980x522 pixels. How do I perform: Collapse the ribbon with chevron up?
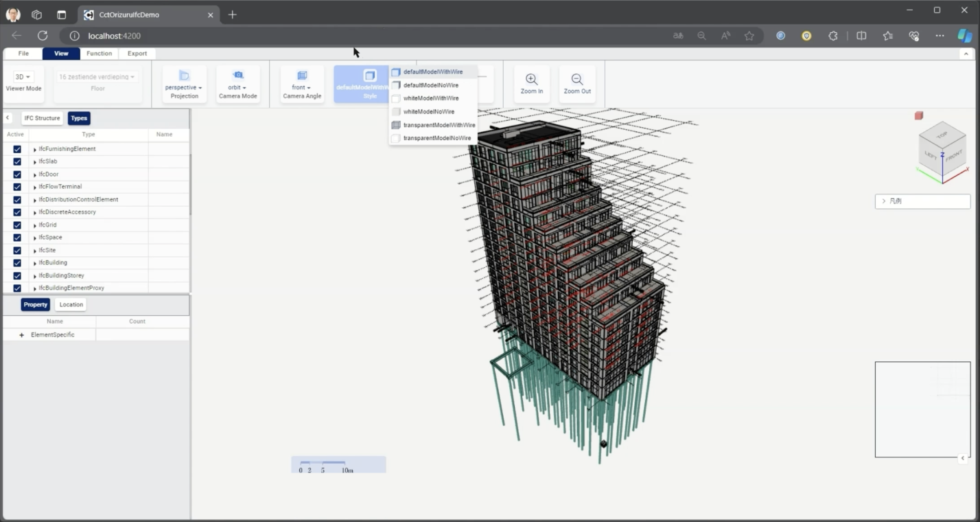click(x=966, y=54)
